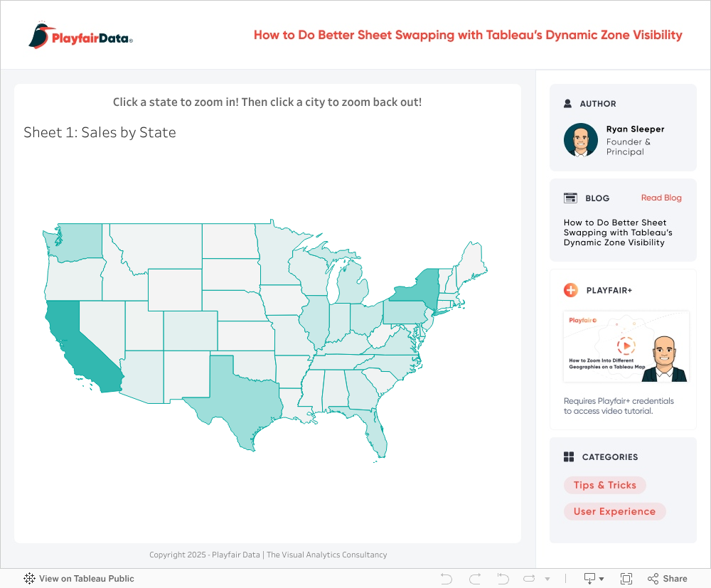Click the Playfair Data logo

pyautogui.click(x=80, y=36)
